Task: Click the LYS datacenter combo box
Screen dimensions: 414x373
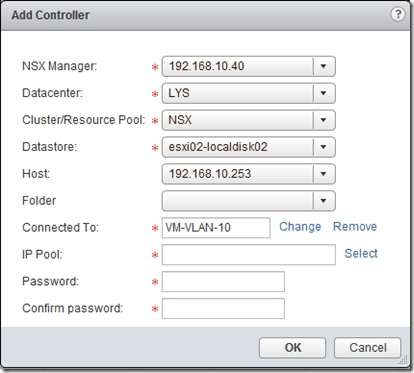Action: click(248, 93)
